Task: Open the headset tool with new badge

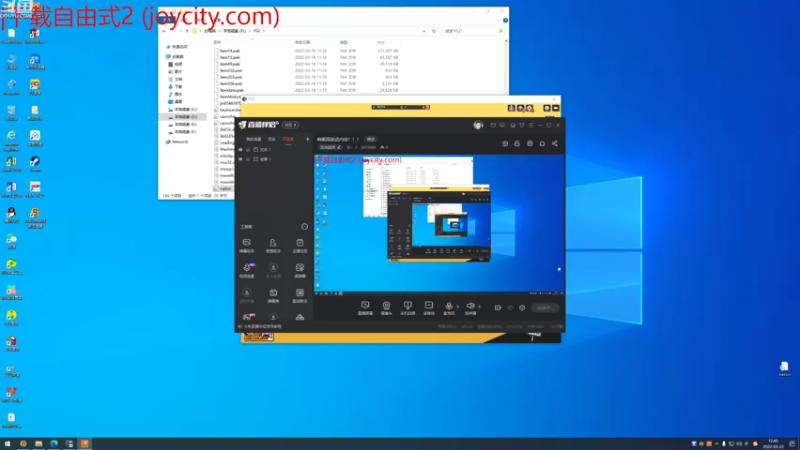Action: (x=247, y=270)
